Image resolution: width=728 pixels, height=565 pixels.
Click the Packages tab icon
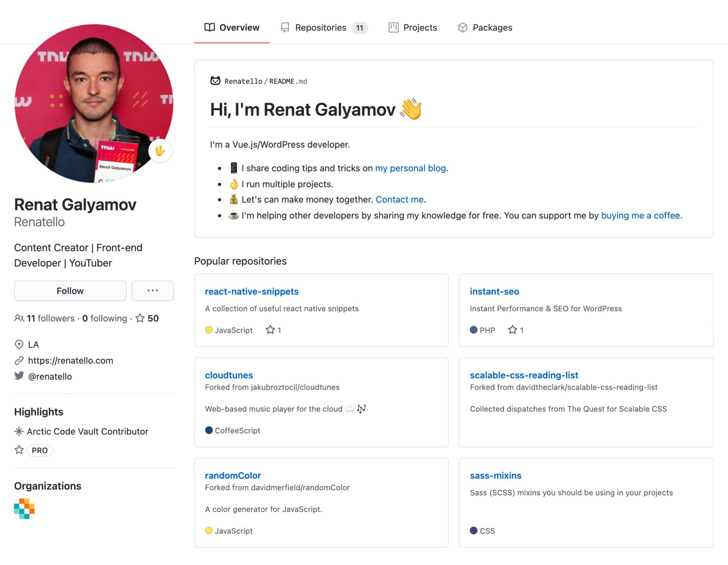coord(462,27)
